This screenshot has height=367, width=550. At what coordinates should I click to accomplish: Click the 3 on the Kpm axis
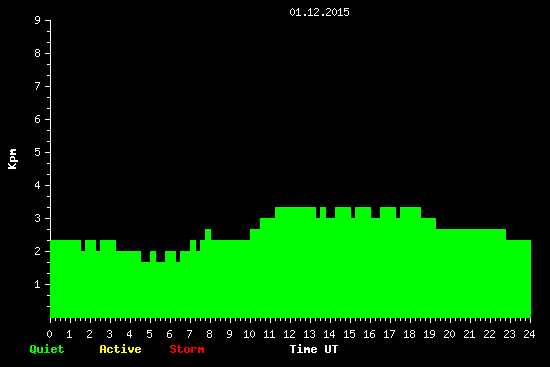pos(38,218)
